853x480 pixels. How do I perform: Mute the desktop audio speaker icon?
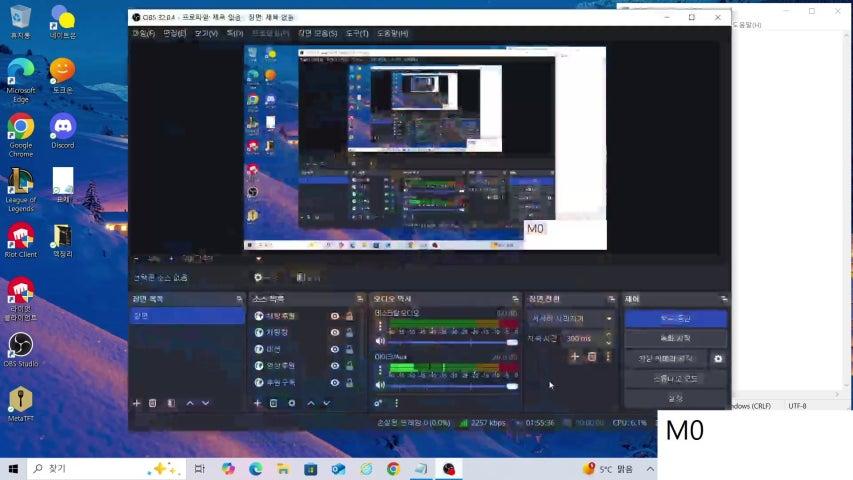click(380, 342)
